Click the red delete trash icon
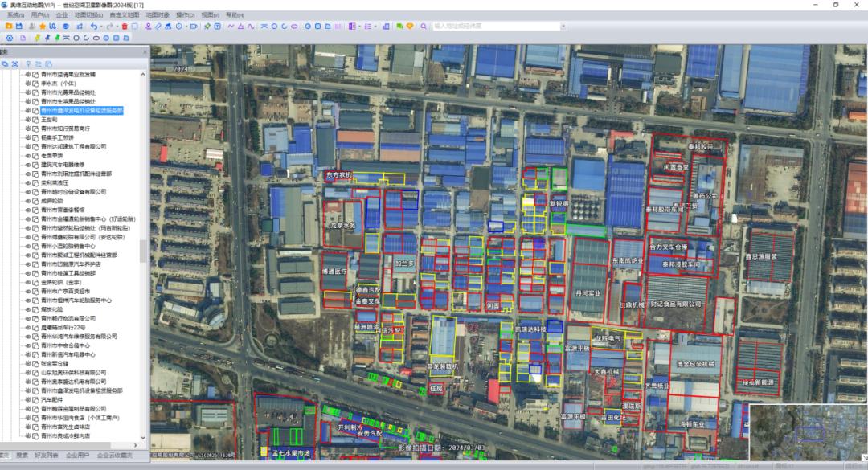 125,27
